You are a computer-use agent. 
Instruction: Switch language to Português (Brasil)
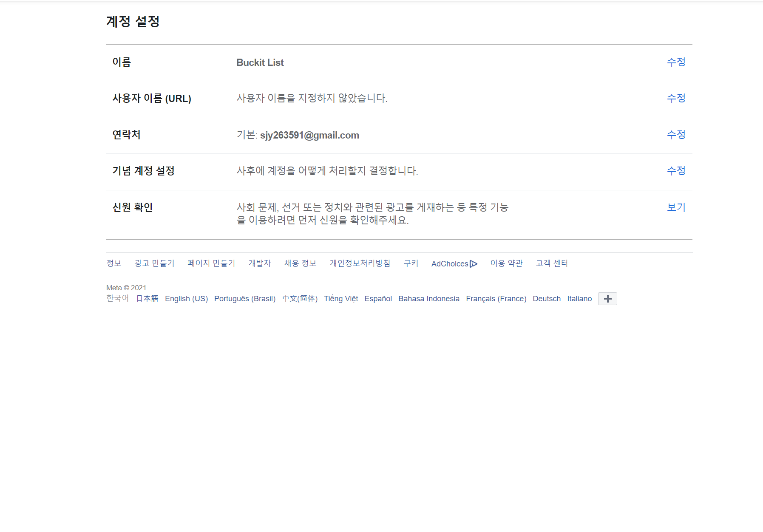245,299
